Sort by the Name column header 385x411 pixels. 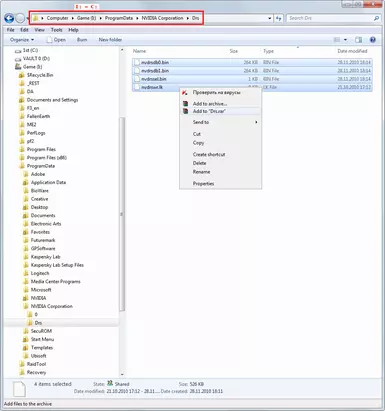(x=139, y=51)
